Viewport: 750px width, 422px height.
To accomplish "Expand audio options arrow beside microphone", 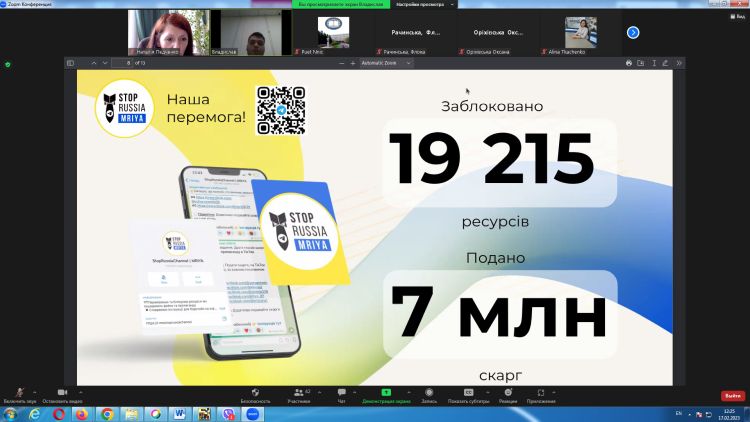I will pos(36,390).
